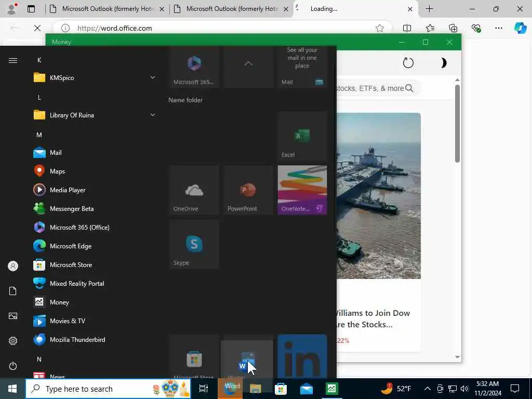Open File Explorer from the taskbar
The height and width of the screenshot is (399, 532).
click(x=256, y=389)
